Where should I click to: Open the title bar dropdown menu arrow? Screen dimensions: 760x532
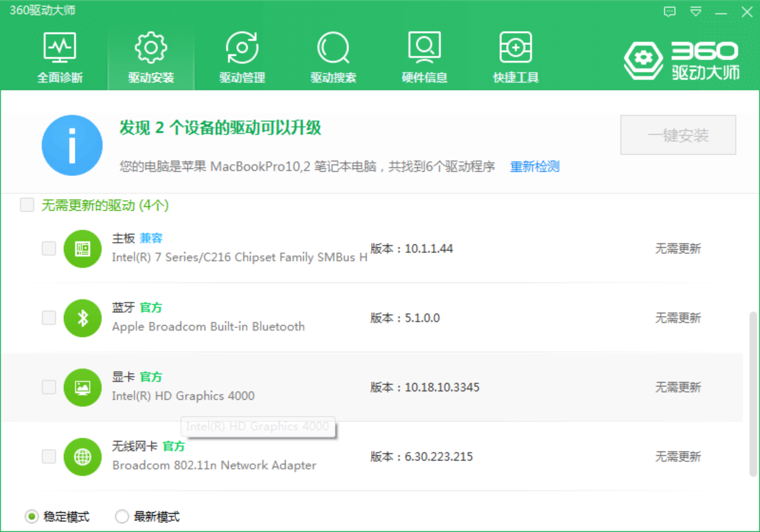click(x=695, y=11)
